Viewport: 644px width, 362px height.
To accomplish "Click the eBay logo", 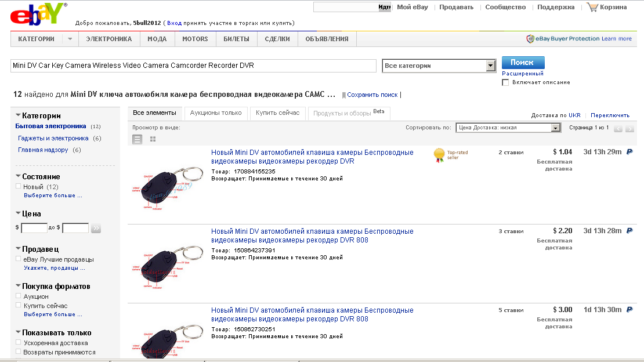I will tap(38, 14).
